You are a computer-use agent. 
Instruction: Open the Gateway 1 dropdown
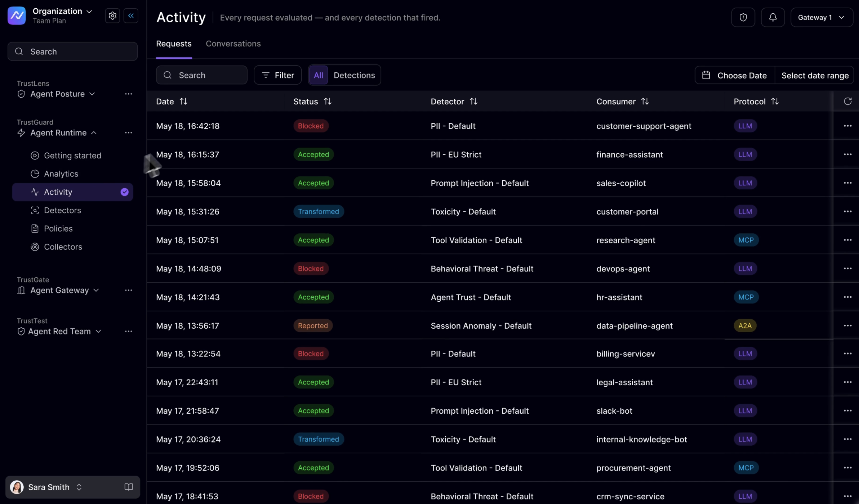pyautogui.click(x=822, y=17)
